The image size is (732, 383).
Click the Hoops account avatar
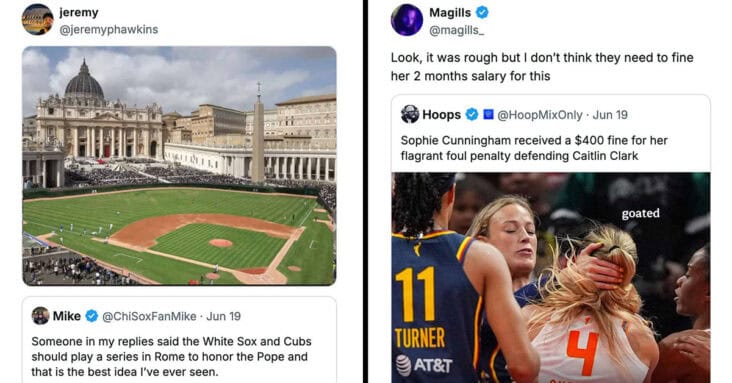click(410, 114)
